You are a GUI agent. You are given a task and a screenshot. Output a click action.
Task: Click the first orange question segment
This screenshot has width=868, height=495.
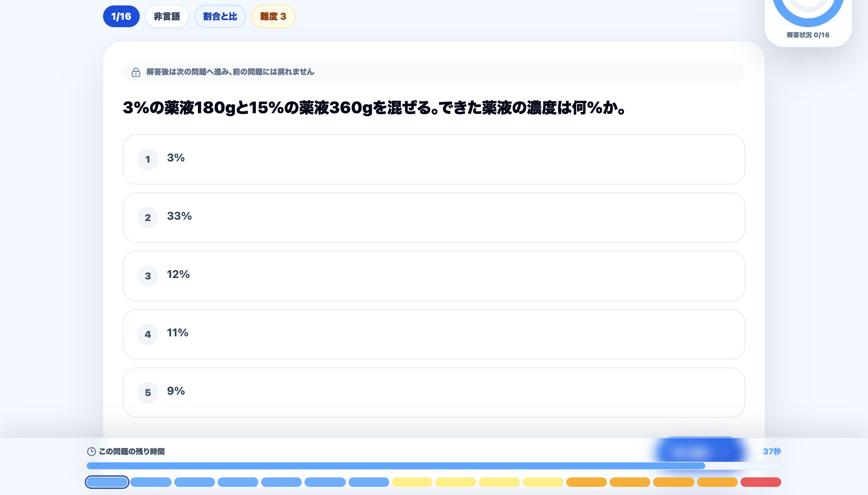click(586, 482)
